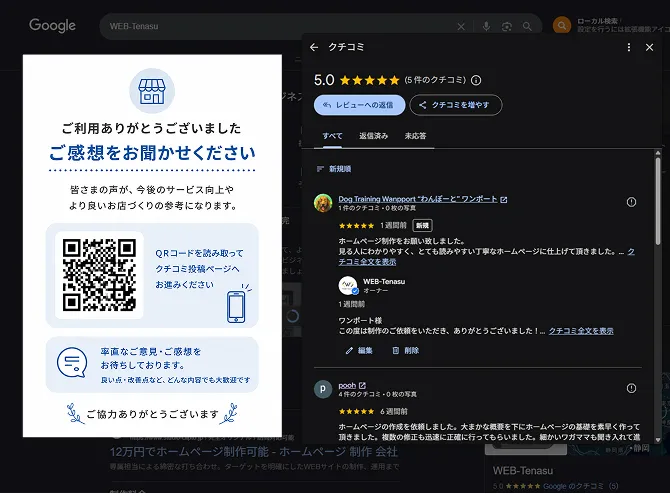Expand the full text of the Wanpport review
The width and height of the screenshot is (670, 494).
pyautogui.click(x=367, y=262)
